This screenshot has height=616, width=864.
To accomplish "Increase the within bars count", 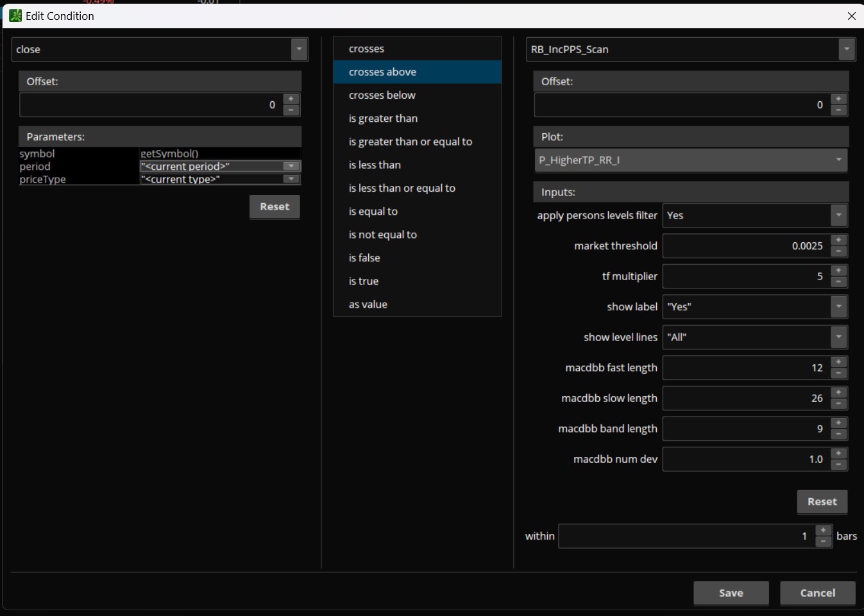I will click(x=823, y=530).
